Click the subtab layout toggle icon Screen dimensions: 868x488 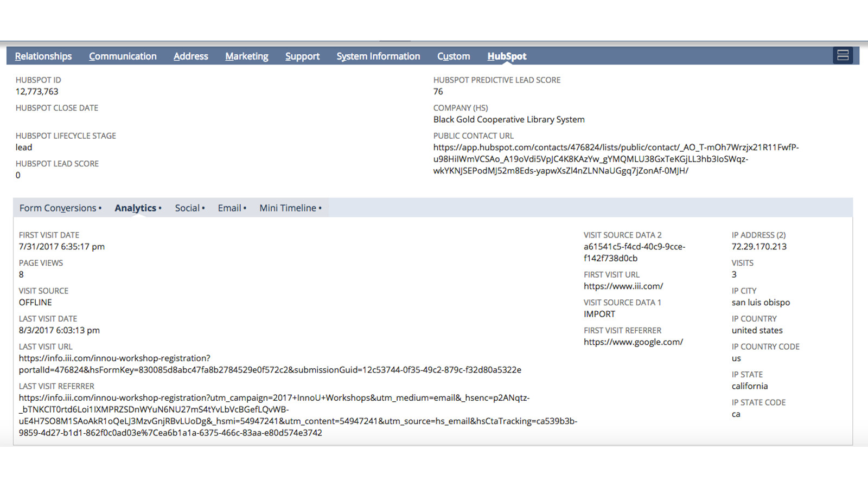843,55
